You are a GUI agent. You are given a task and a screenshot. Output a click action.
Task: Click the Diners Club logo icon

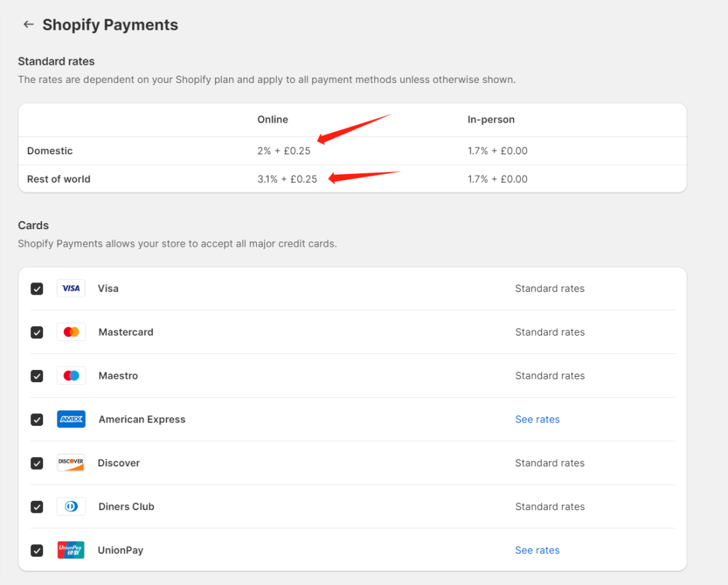click(x=71, y=507)
